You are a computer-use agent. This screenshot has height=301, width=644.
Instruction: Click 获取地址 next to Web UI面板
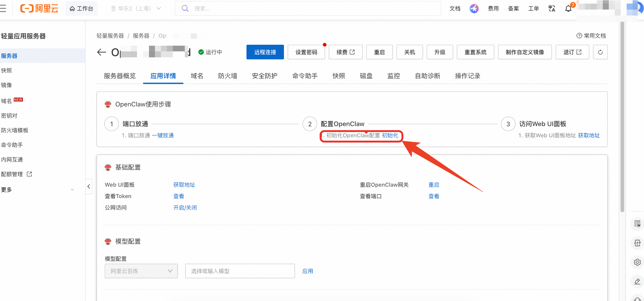pyautogui.click(x=184, y=185)
